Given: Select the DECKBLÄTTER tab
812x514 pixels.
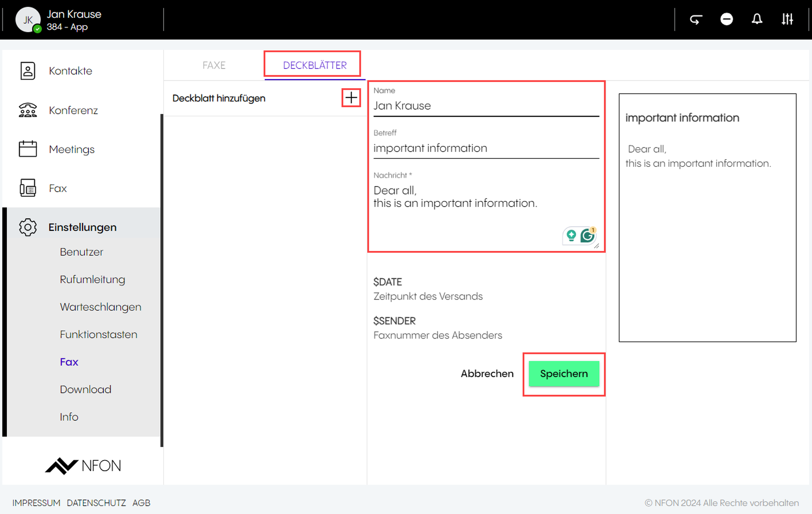Looking at the screenshot, I should [315, 65].
